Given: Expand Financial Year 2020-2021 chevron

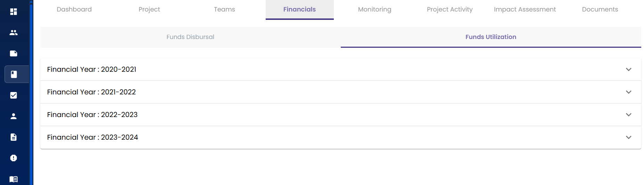Looking at the screenshot, I should tap(628, 70).
